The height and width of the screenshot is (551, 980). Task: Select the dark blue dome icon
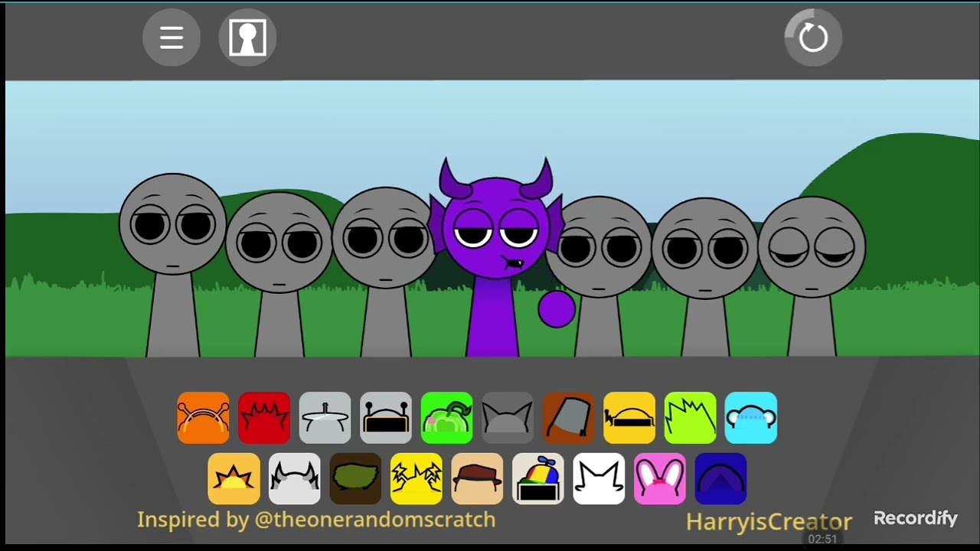[720, 479]
